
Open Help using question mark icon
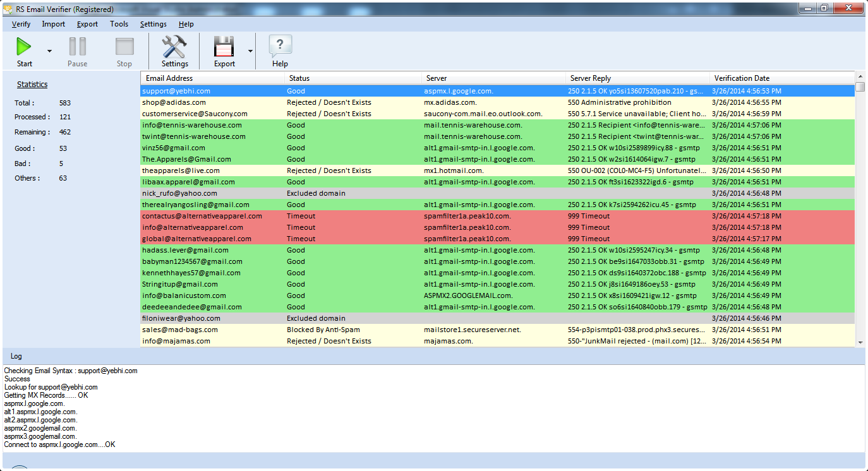(x=280, y=47)
